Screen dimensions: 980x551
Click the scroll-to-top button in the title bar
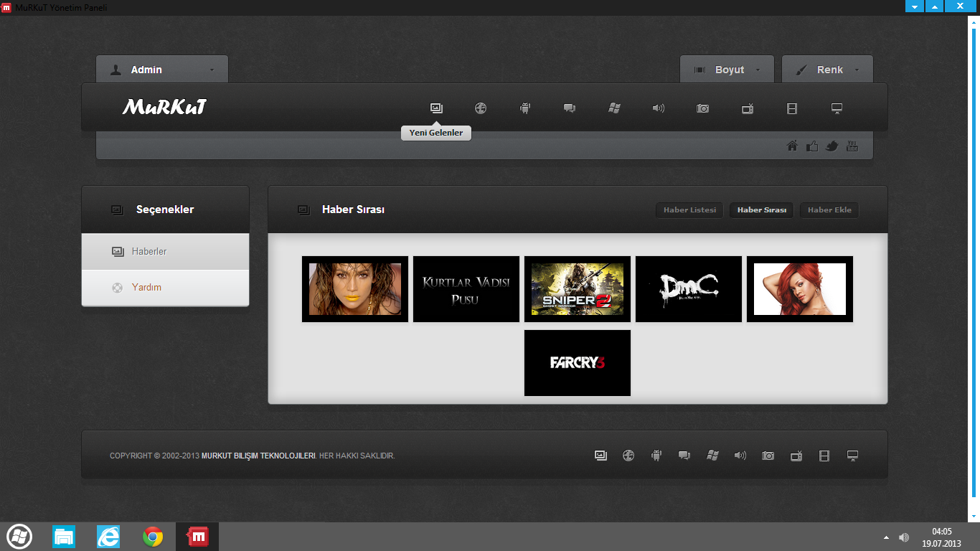[x=934, y=6]
